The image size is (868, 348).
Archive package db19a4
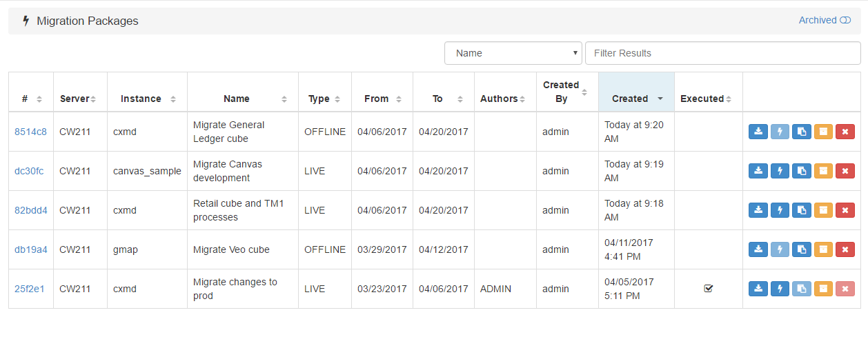(x=822, y=249)
